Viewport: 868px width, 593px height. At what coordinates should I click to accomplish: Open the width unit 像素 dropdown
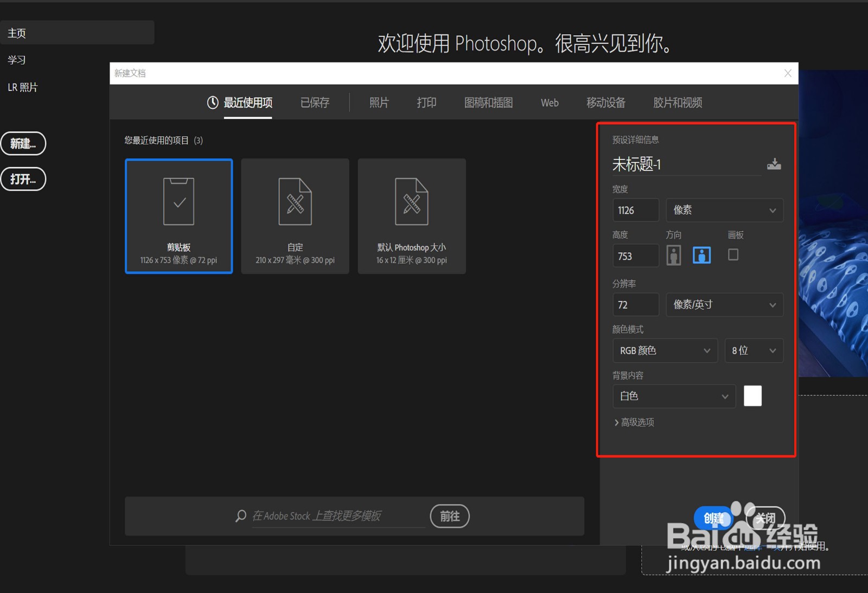(724, 210)
